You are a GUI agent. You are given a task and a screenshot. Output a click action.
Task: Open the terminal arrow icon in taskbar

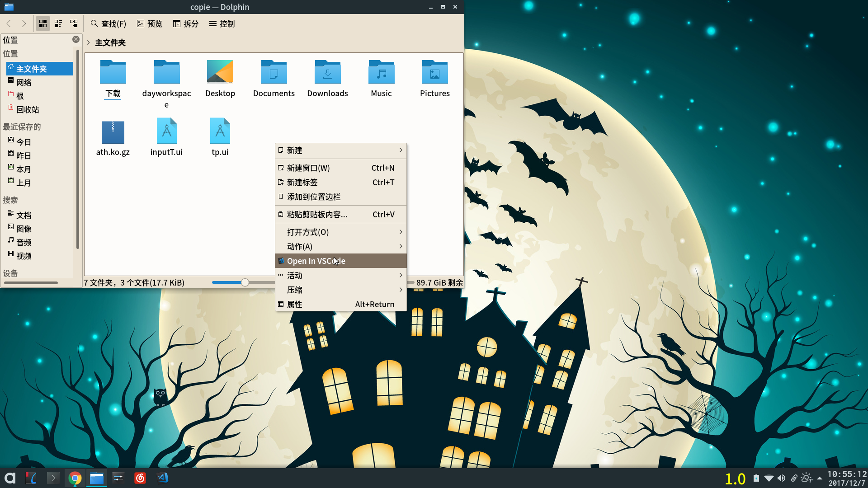(x=53, y=478)
